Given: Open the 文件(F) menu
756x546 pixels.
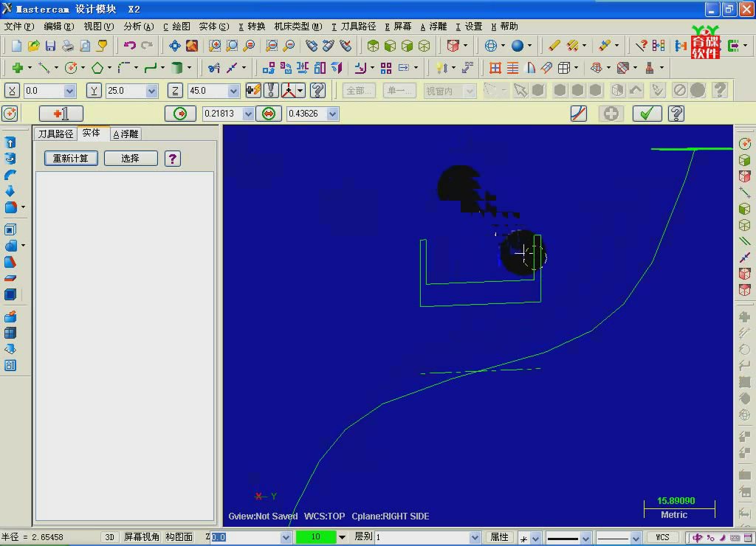Looking at the screenshot, I should tap(19, 27).
